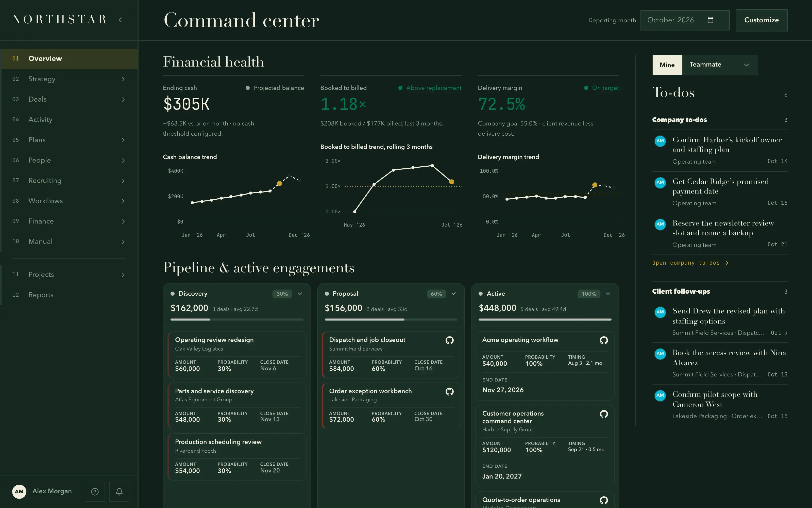Click the AM avatar beside Reserve the newsletter review slot
Image resolution: width=812 pixels, height=508 pixels.
[x=660, y=224]
